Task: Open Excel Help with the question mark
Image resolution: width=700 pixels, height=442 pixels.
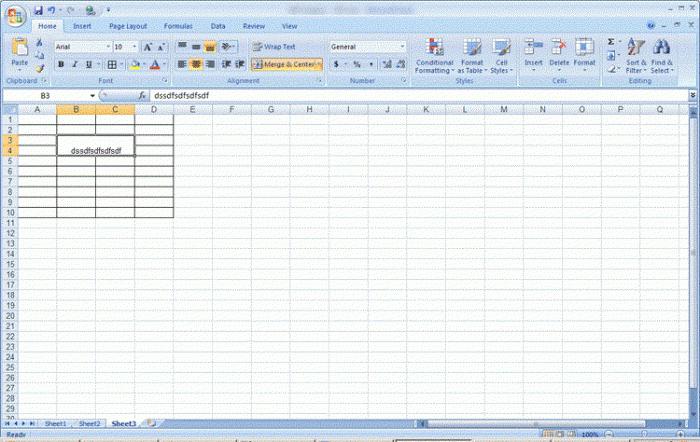Action: click(651, 25)
